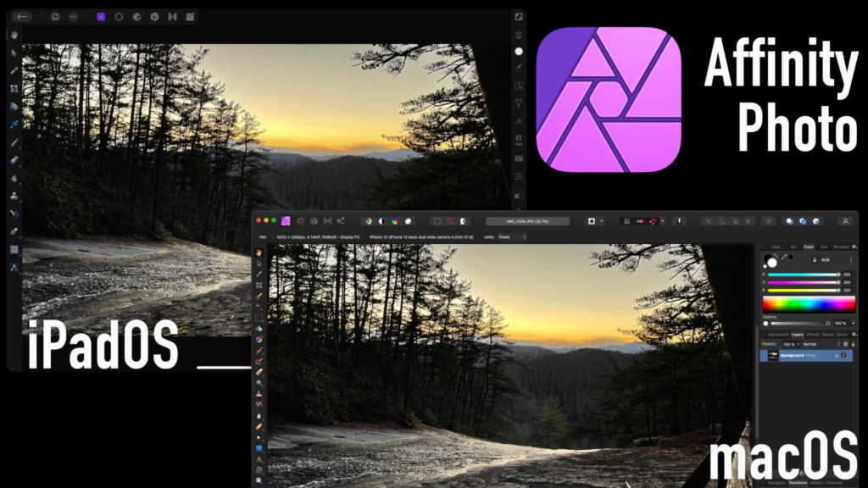Apply Auto White Balance in macOS toolbar
Viewport: 868px width, 488px height.
coord(408,221)
